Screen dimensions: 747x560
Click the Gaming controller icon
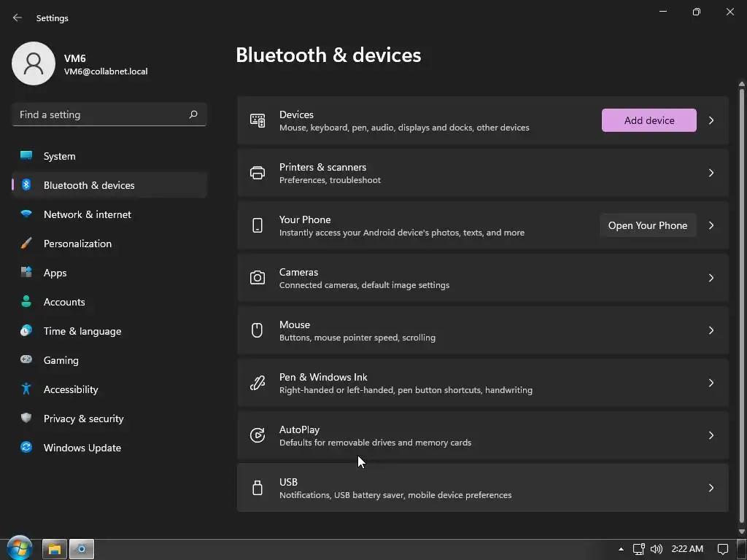click(x=26, y=359)
